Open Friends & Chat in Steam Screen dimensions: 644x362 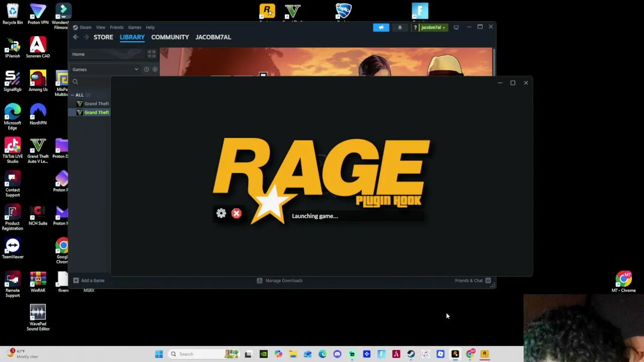click(473, 281)
